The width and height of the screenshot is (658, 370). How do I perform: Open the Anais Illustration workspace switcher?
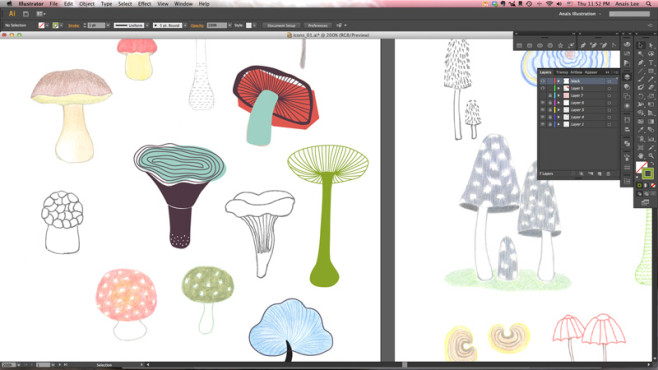pyautogui.click(x=580, y=14)
